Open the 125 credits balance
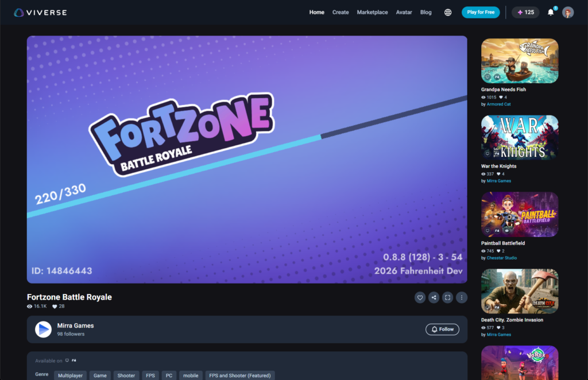The image size is (588, 380). click(x=525, y=13)
